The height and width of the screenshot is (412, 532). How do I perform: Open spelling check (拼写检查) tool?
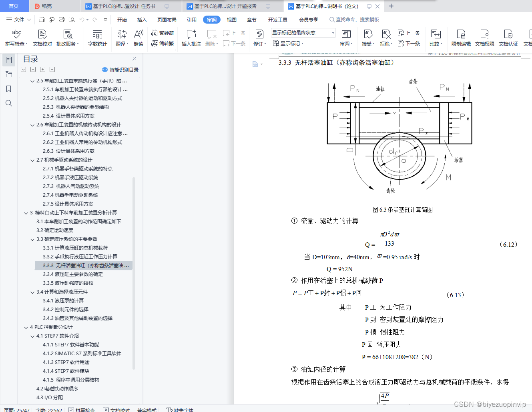click(x=16, y=38)
